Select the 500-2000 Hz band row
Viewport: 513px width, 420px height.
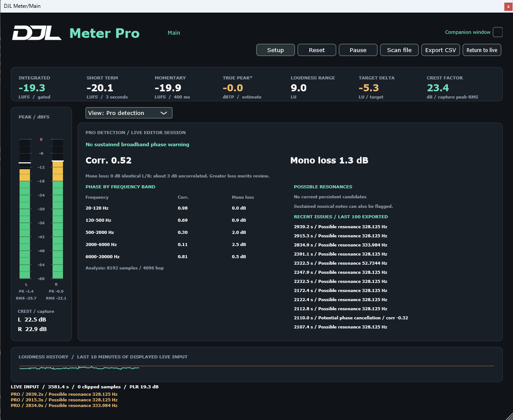point(166,232)
